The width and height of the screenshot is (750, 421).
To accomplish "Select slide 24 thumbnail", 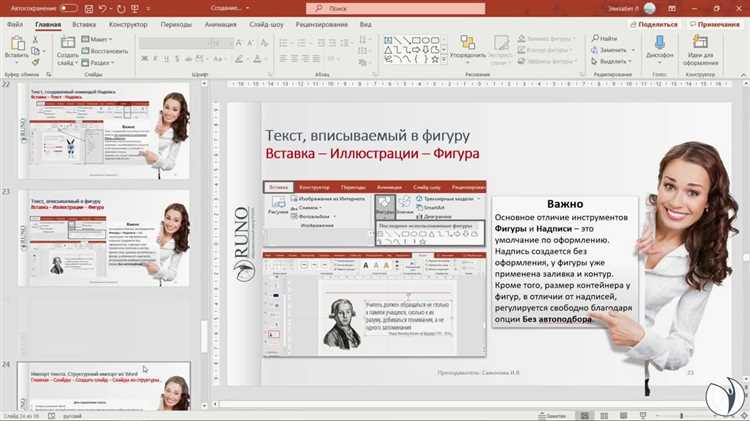I will [104, 386].
